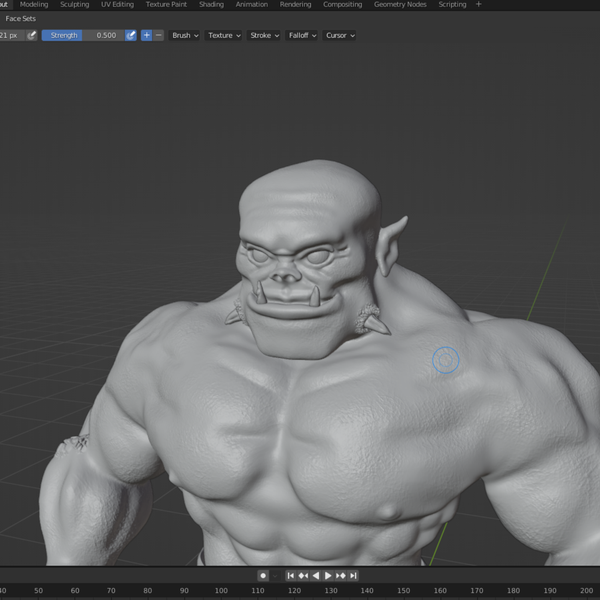Viewport: 600px width, 600px height.
Task: Open the Brush dropdown
Action: pyautogui.click(x=185, y=35)
